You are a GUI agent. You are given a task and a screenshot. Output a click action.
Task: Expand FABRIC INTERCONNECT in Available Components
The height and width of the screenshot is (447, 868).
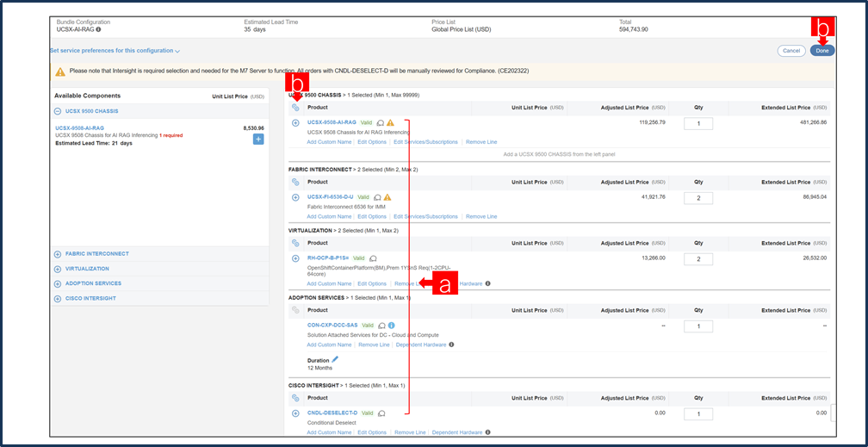point(58,254)
